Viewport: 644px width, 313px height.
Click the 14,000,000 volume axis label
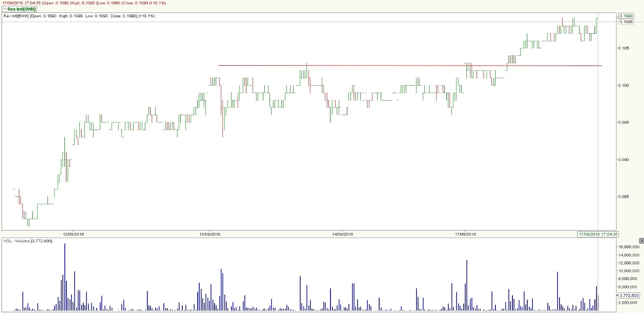[x=629, y=255]
